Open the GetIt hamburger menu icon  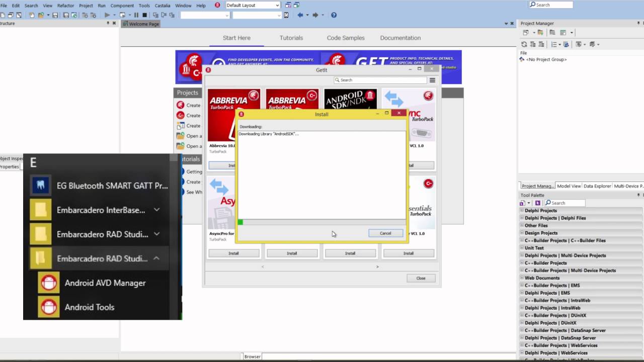click(432, 80)
